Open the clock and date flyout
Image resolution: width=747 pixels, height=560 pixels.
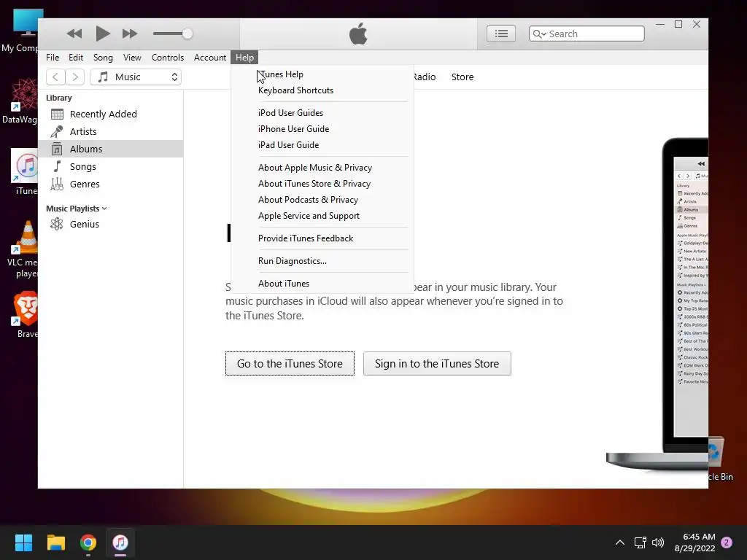tap(695, 542)
